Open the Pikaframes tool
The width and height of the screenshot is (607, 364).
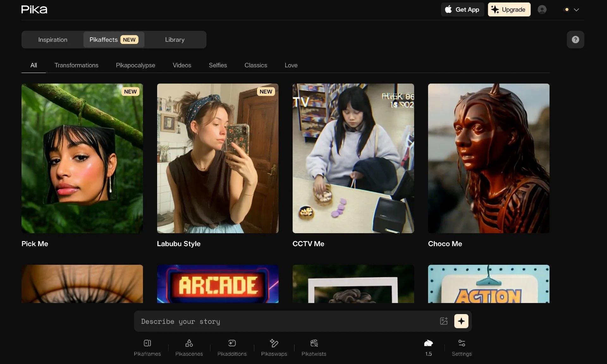(x=147, y=347)
